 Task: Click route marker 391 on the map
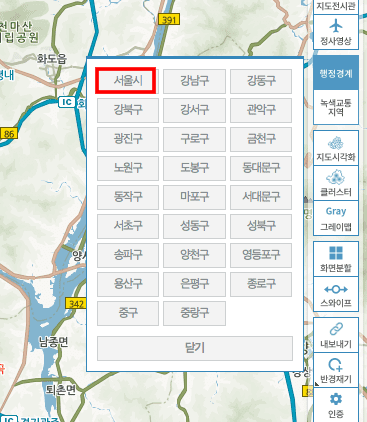pyautogui.click(x=169, y=20)
